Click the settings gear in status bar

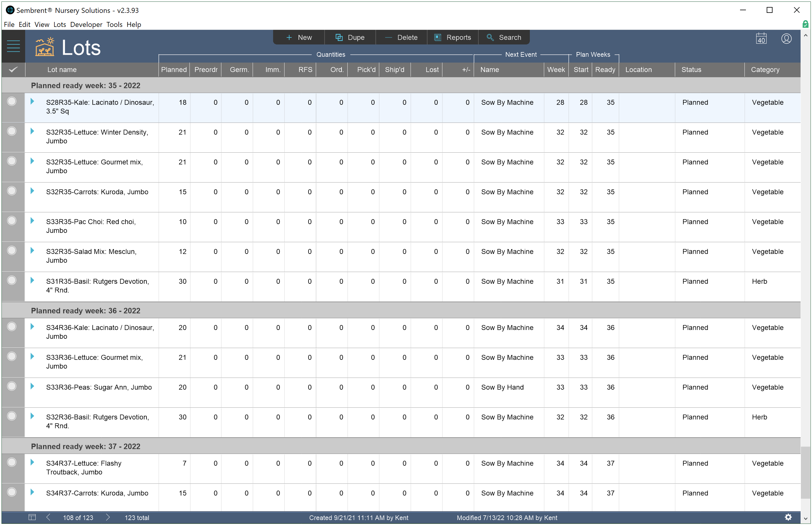(x=788, y=517)
